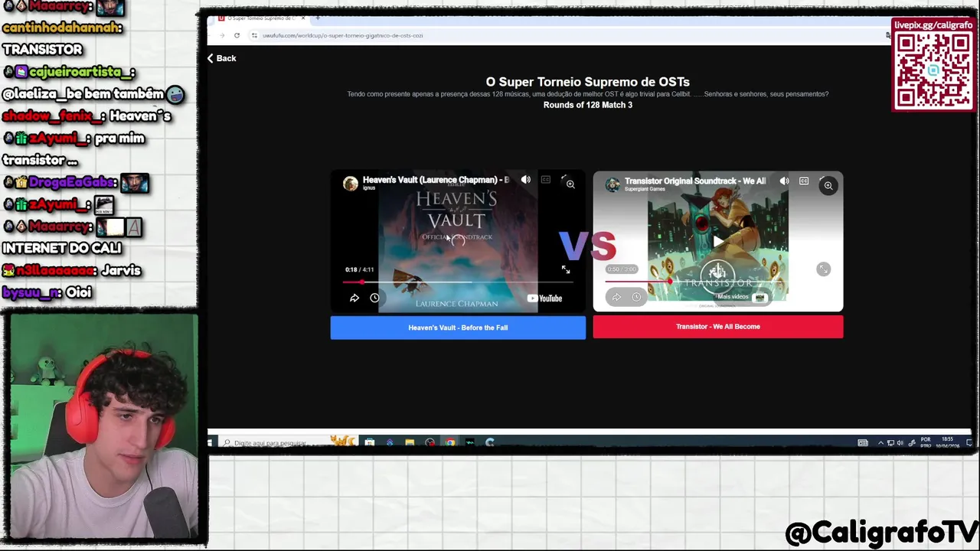Add Heaven's Vault video to Watch Later

374,298
